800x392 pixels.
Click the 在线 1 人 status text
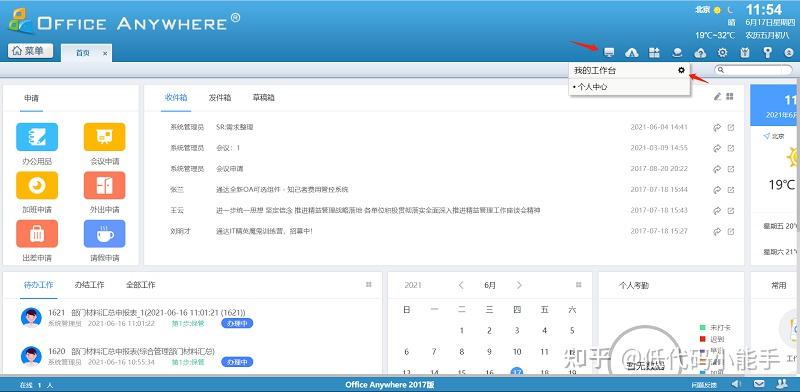click(36, 385)
